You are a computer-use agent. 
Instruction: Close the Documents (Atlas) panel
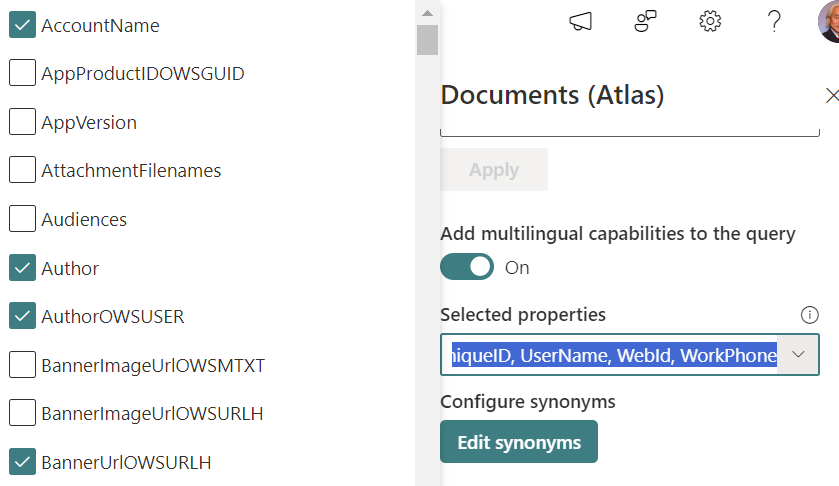point(831,96)
